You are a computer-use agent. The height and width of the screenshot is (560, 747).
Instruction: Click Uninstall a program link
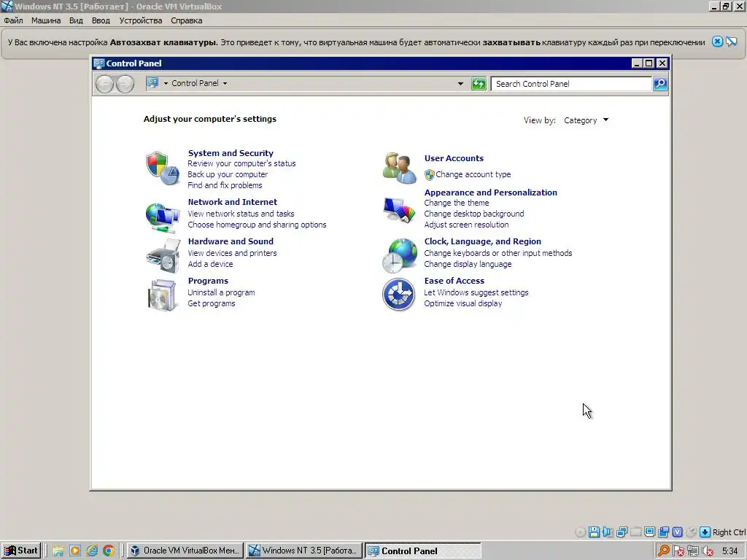(221, 293)
